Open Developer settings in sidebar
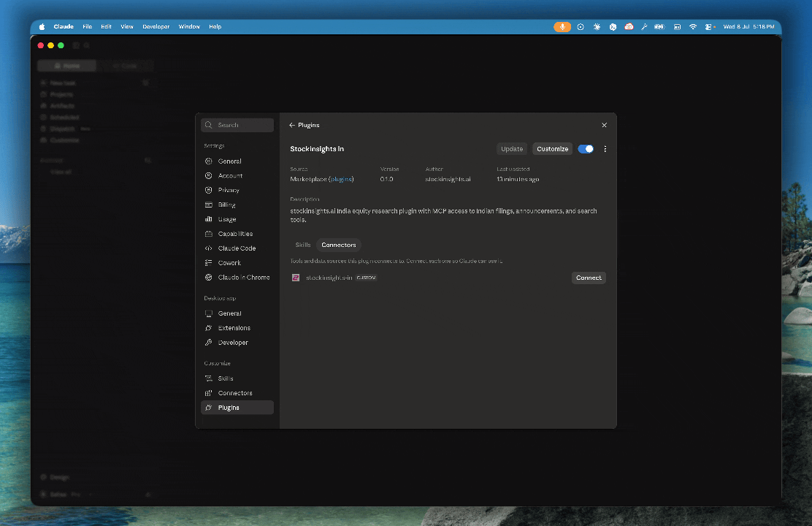This screenshot has width=812, height=526. tap(237, 343)
